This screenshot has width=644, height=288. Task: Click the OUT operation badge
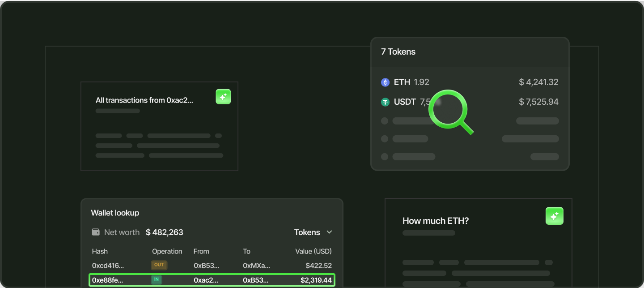click(159, 265)
